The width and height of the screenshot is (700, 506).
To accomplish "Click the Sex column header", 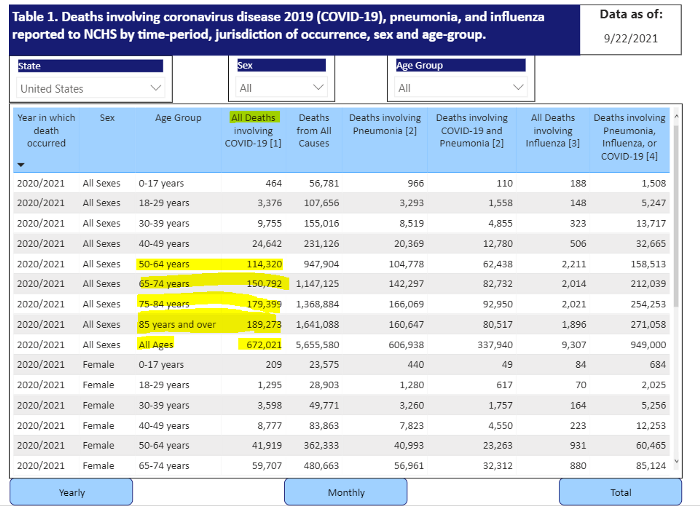I will click(x=107, y=118).
